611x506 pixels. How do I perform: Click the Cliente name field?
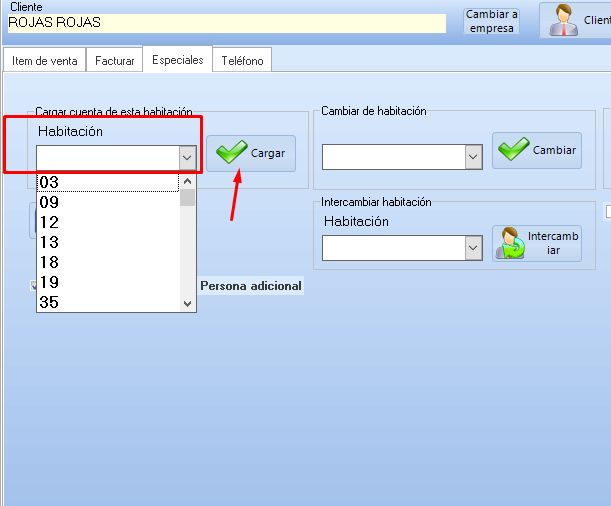(x=225, y=23)
